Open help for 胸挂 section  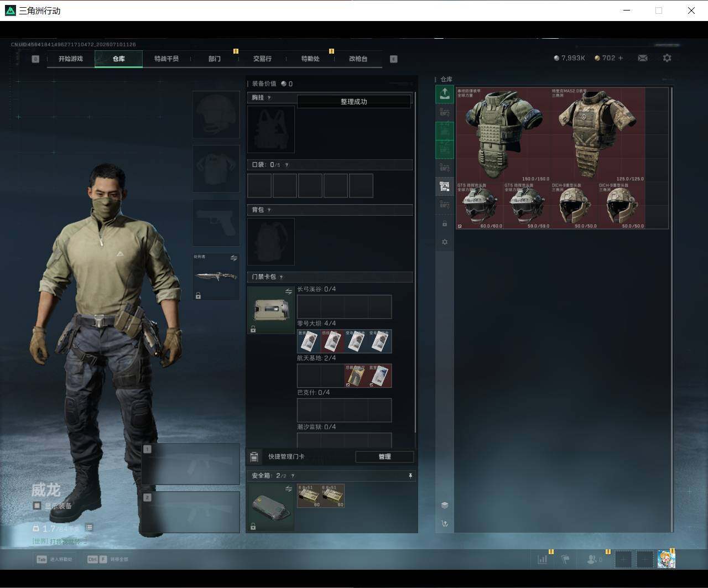click(x=269, y=98)
